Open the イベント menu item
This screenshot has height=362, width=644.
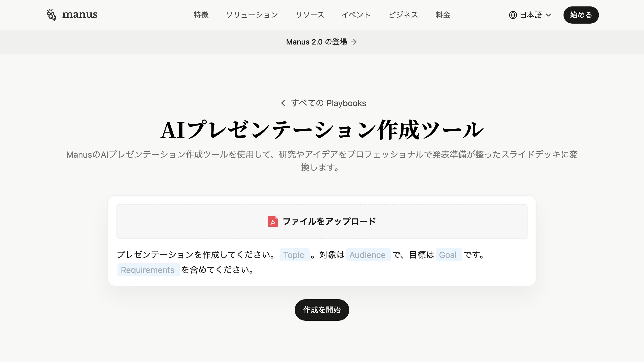pos(356,15)
